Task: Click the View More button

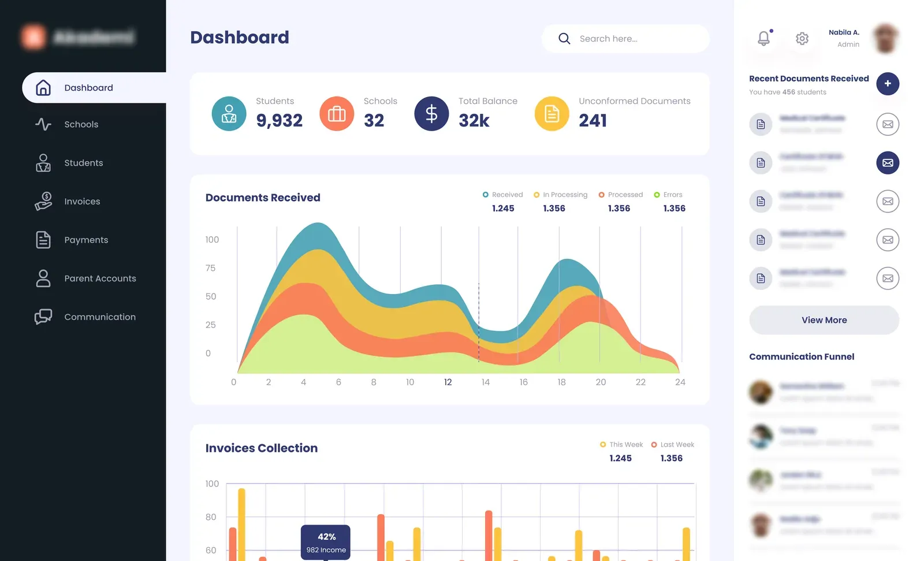Action: click(824, 320)
